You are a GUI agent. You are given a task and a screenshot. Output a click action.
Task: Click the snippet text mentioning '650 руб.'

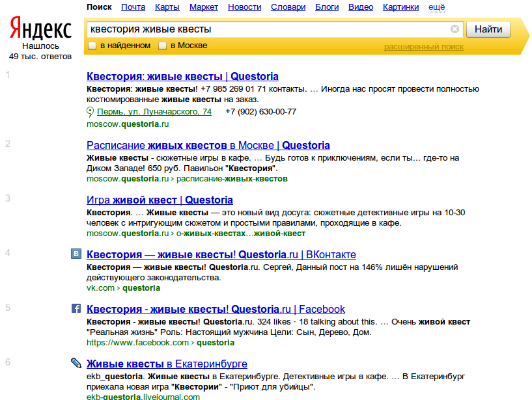pyautogui.click(x=273, y=163)
